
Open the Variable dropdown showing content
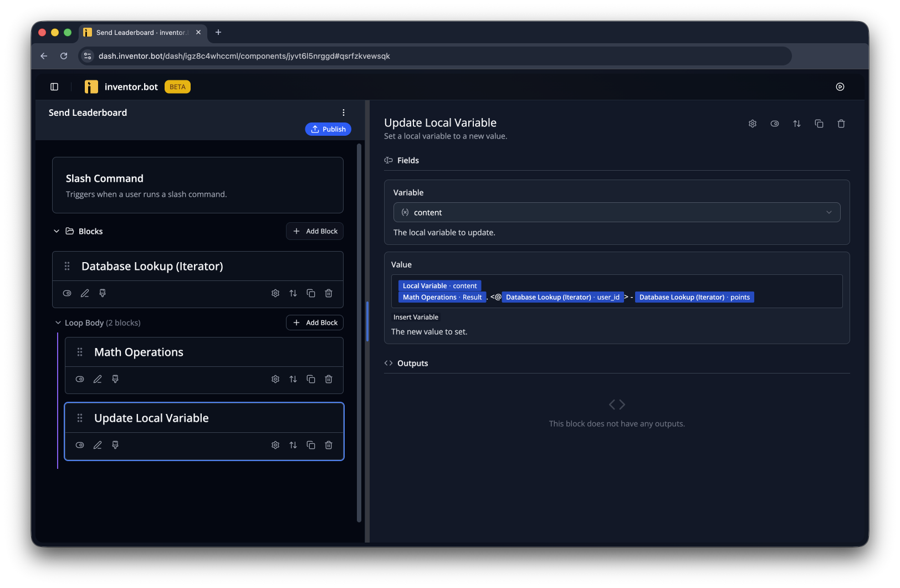[x=617, y=212]
